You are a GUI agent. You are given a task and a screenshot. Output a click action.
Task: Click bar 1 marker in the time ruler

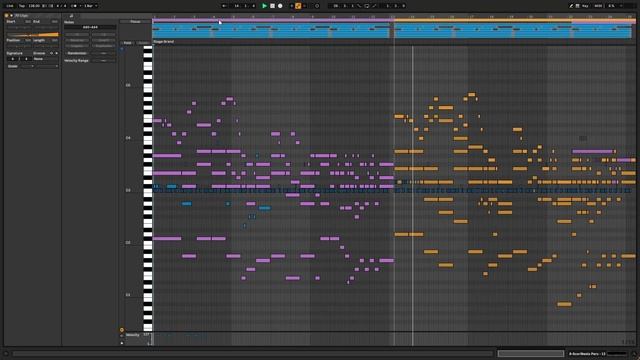click(x=154, y=17)
